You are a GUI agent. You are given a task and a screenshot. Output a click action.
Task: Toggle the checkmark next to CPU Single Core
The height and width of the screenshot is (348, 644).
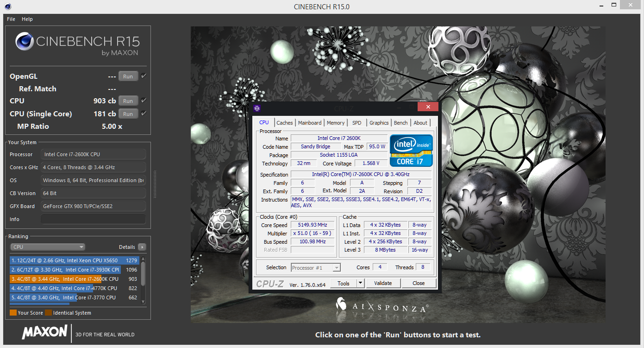143,113
